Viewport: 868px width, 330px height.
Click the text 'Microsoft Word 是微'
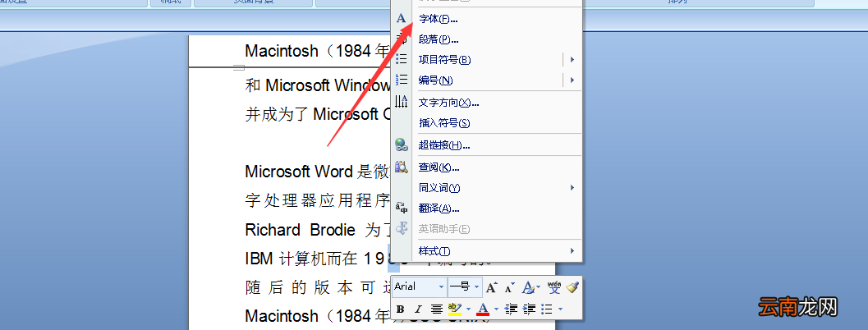coord(318,172)
